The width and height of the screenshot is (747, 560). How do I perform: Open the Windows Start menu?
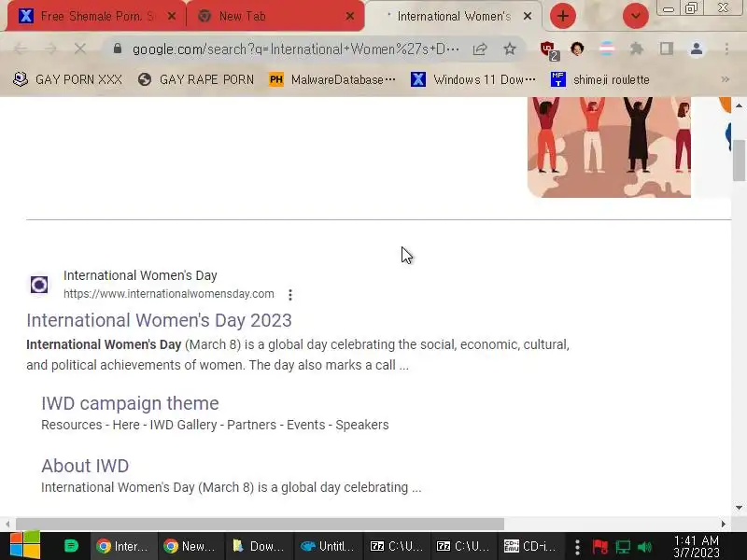pyautogui.click(x=25, y=546)
